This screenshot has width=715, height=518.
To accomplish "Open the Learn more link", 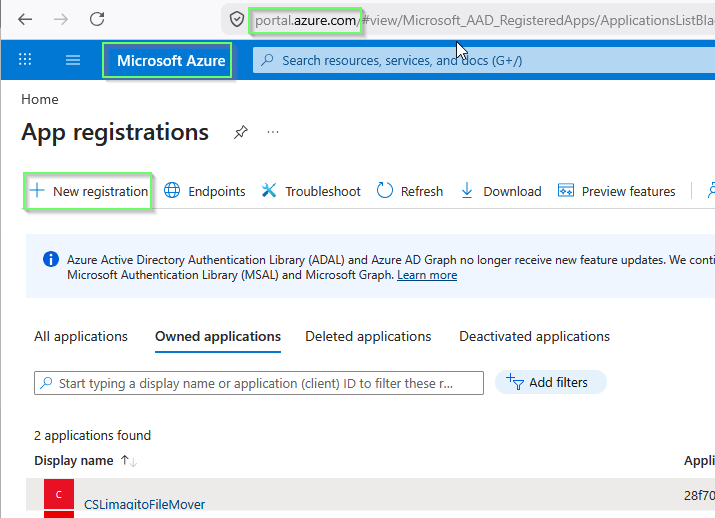I will (x=427, y=275).
